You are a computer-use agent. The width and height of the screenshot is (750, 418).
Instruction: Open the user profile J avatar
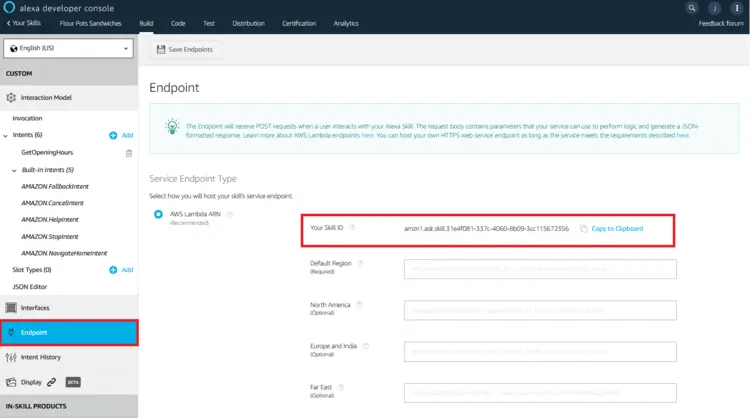(x=714, y=8)
